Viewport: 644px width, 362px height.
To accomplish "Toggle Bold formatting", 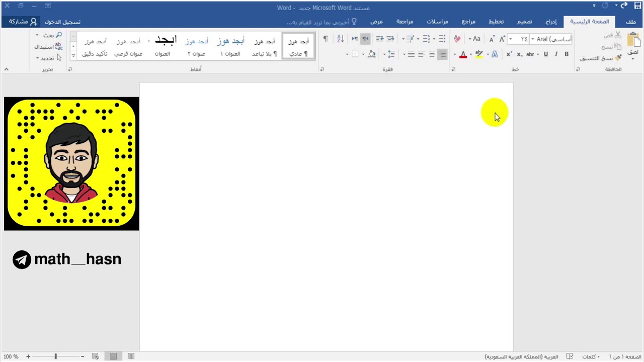I will point(567,54).
